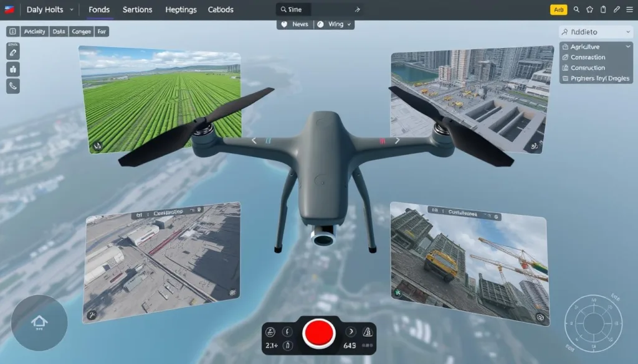Viewport: 638px width, 364px height.
Task: Click the round icon at truck view's right corner
Action: (x=540, y=318)
